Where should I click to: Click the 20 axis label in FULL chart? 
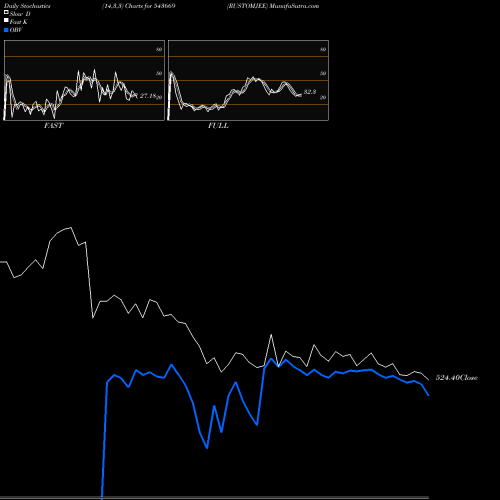tap(323, 97)
